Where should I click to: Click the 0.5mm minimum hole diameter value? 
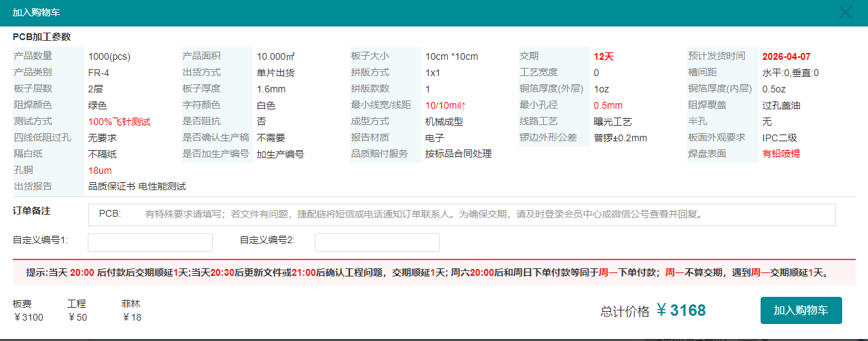click(x=608, y=105)
